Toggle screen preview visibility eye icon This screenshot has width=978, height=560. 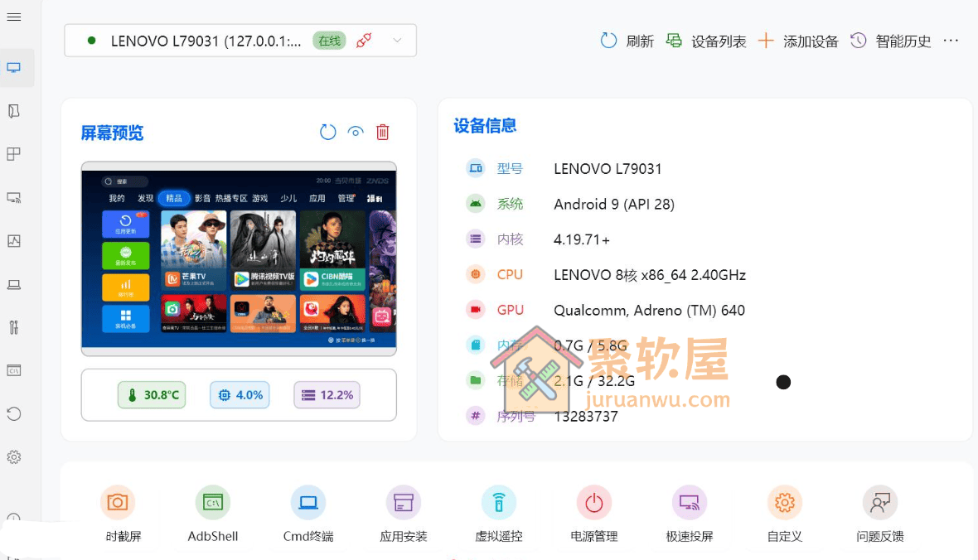[x=356, y=132]
